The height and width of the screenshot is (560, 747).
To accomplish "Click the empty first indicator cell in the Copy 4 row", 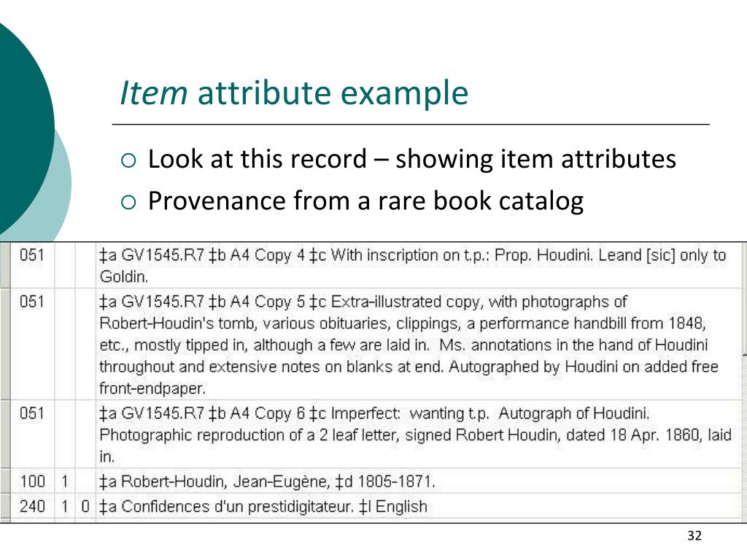I will click(65, 264).
